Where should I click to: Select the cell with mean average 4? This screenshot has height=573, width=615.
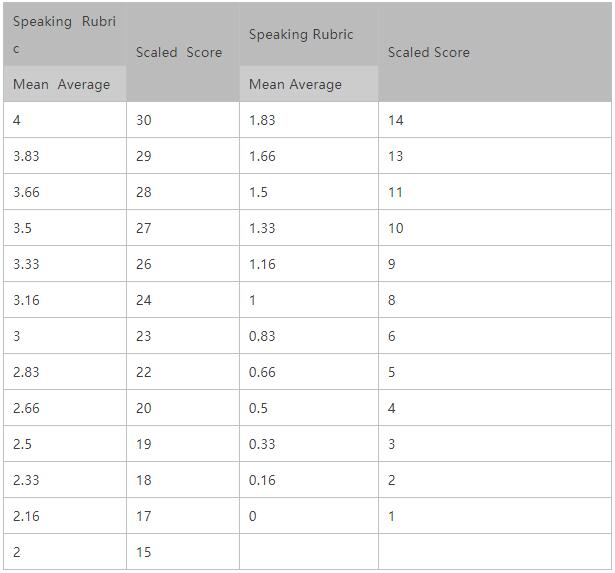[x=65, y=120]
